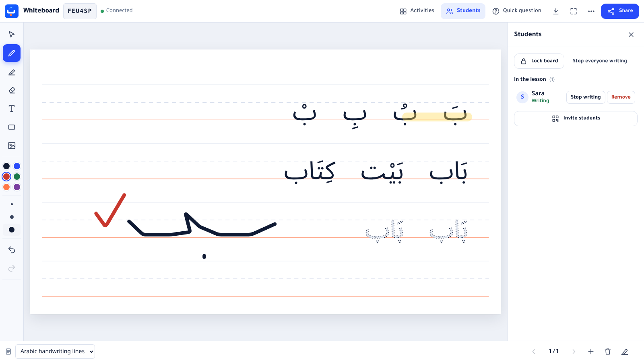
Task: Select the pointer selection tool
Action: (12, 35)
